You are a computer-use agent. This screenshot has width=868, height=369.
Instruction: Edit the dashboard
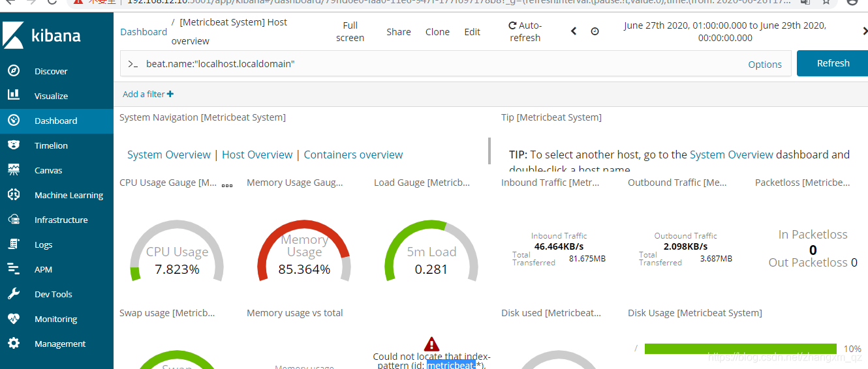pos(473,31)
